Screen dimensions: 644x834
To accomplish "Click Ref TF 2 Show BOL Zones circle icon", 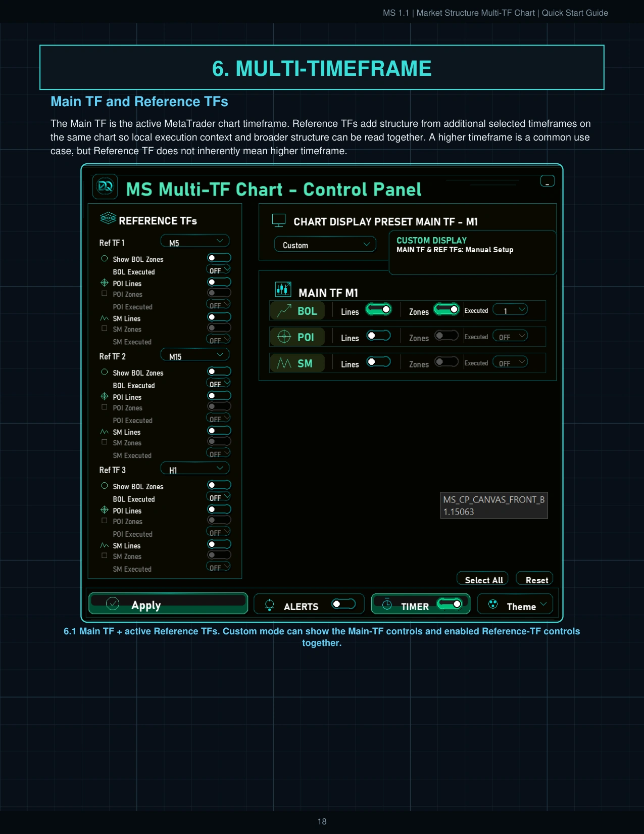I will (x=105, y=372).
